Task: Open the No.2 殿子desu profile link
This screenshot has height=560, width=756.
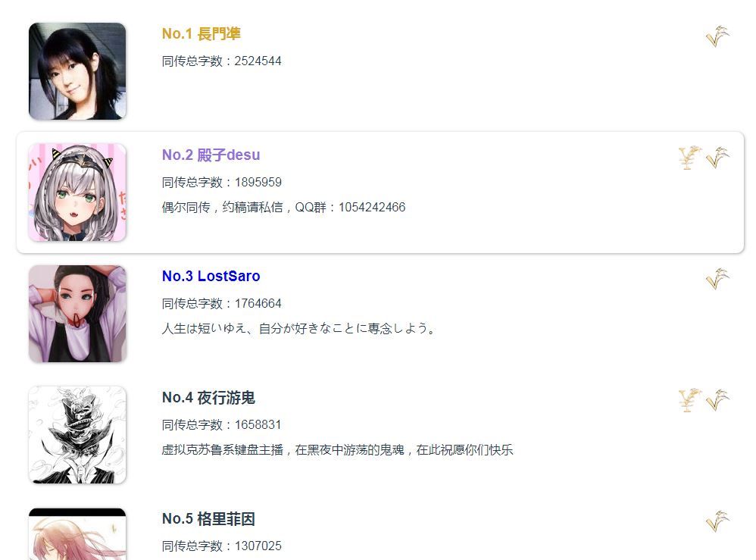Action: click(211, 155)
